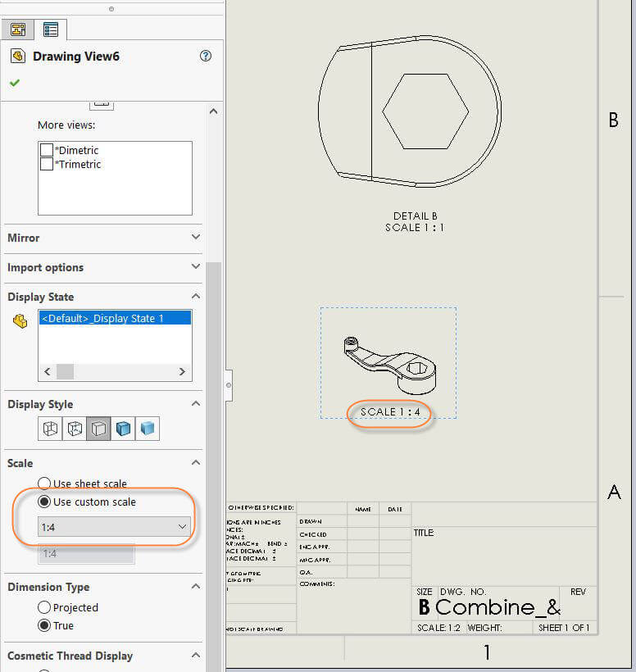Click SHEET 1 OF 1 text
This screenshot has width=636, height=672.
pyautogui.click(x=564, y=628)
